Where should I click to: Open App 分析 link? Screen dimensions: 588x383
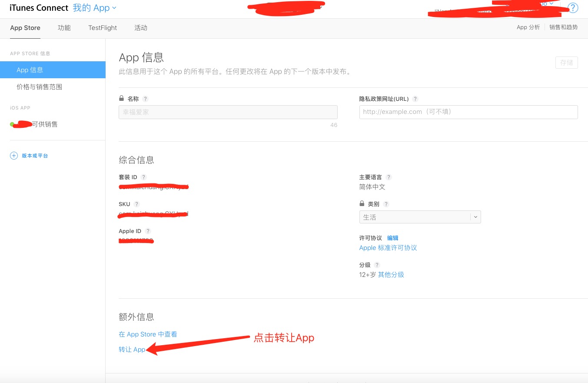pyautogui.click(x=528, y=27)
